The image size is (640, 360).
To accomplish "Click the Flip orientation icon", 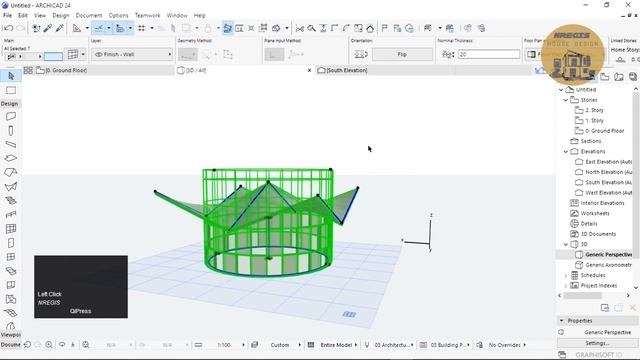I will (x=360, y=54).
